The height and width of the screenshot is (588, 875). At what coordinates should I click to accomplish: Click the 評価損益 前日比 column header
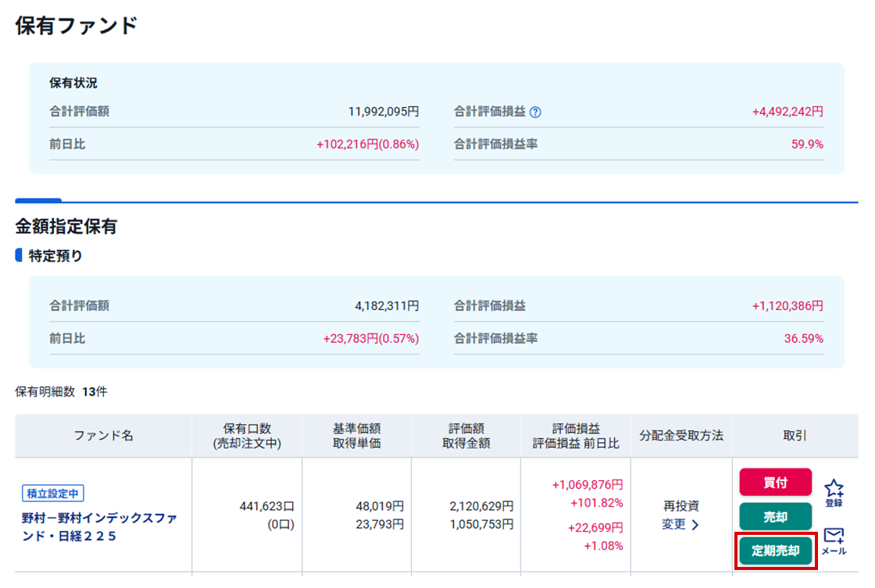575,436
